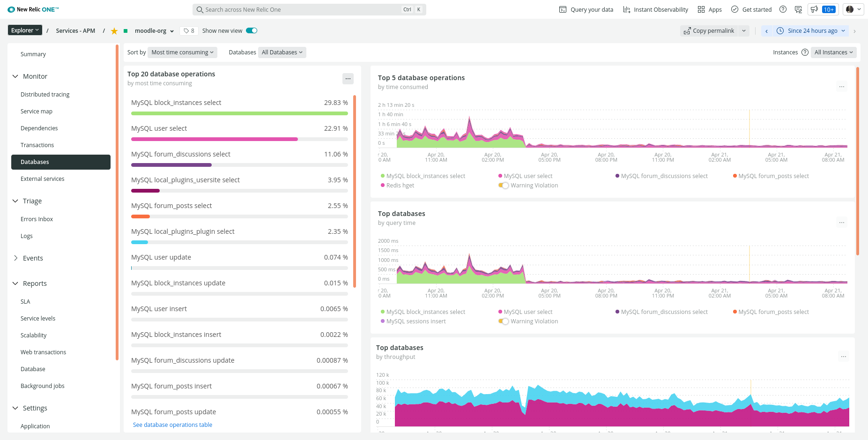Open moodle-org entity dropdown
The width and height of the screenshot is (868, 440).
point(154,31)
